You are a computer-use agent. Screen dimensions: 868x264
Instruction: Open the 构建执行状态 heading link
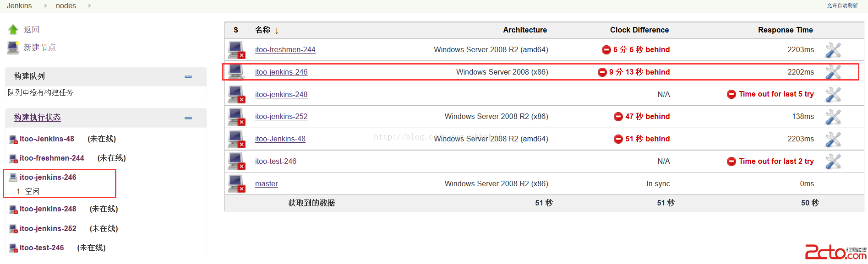click(38, 118)
